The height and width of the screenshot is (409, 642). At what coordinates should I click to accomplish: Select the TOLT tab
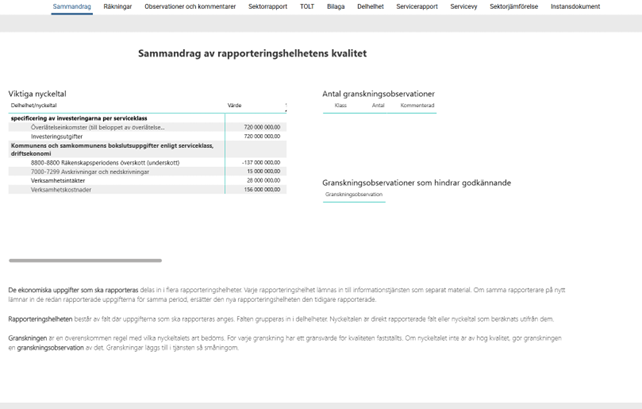307,6
